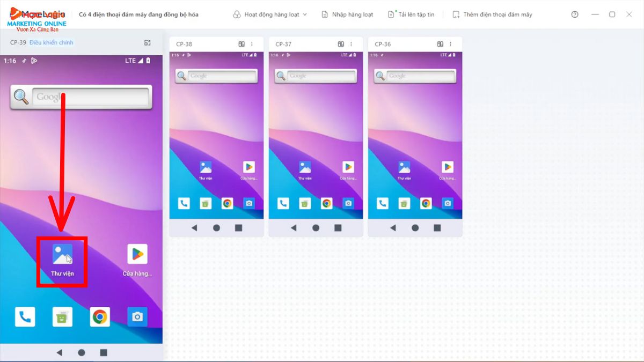This screenshot has width=644, height=362.
Task: Open Camera on CP-38
Action: [249, 203]
